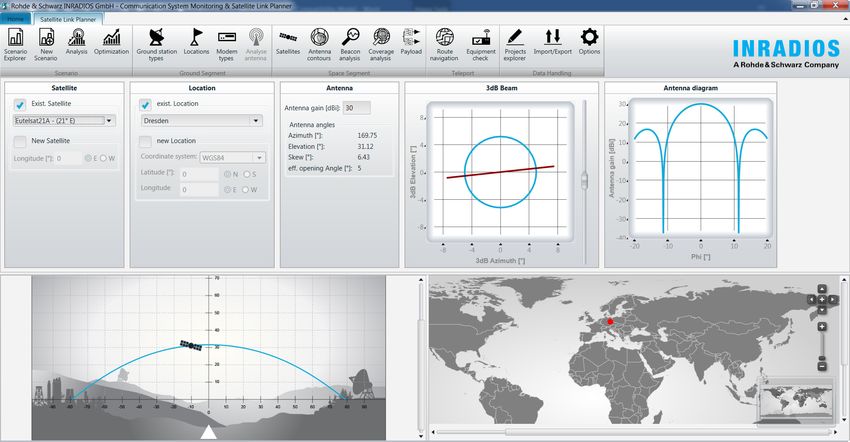The width and height of the screenshot is (850, 442).
Task: Open the Projects explorer
Action: tap(515, 44)
